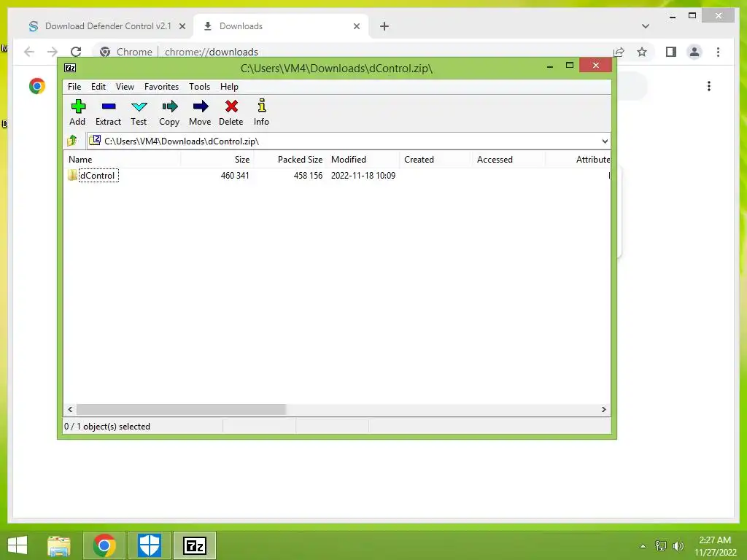Screen dimensions: 747x560
Task: Sort by Name column header
Action: pos(122,160)
